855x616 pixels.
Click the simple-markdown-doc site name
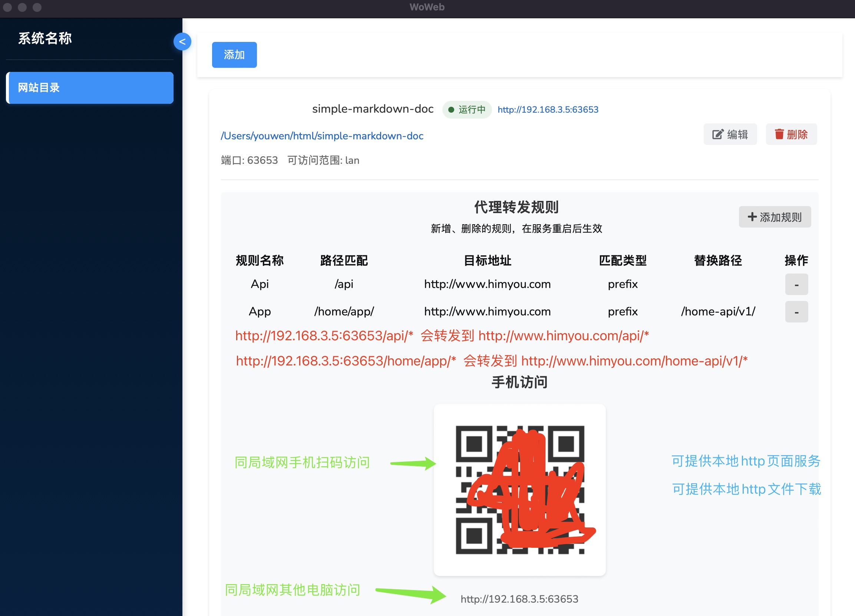pos(373,109)
